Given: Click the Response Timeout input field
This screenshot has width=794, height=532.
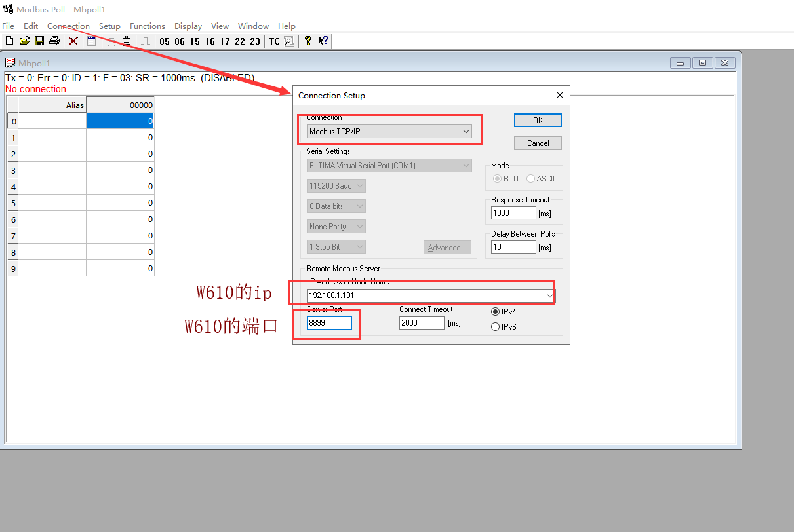Looking at the screenshot, I should 513,213.
